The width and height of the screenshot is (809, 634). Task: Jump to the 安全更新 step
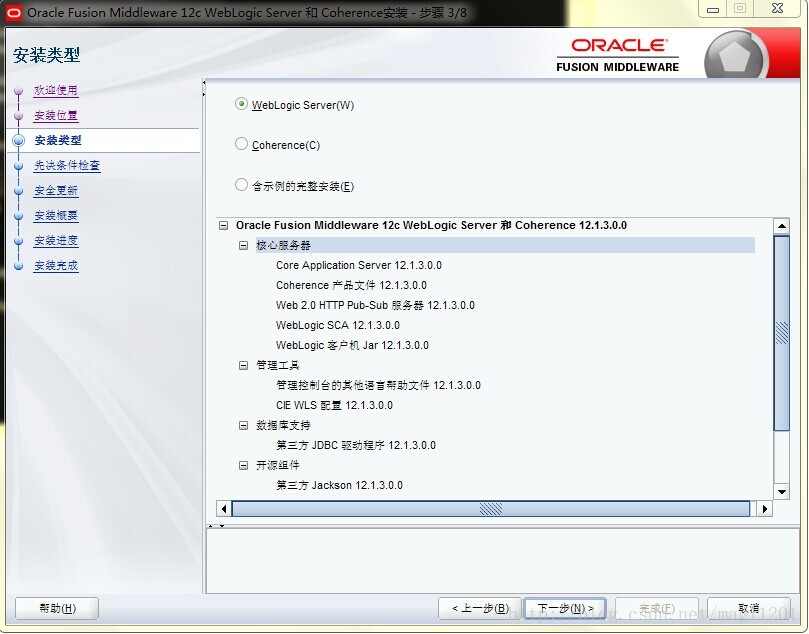pyautogui.click(x=56, y=191)
